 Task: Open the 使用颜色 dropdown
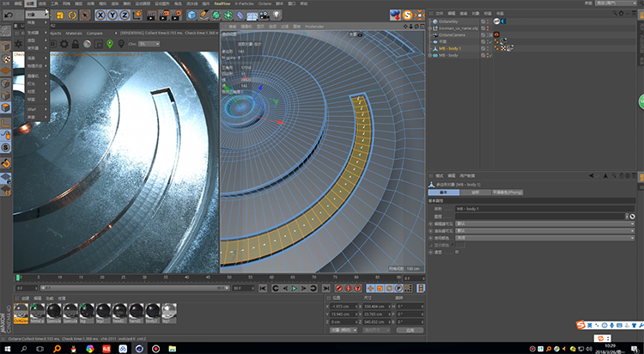pyautogui.click(x=545, y=238)
